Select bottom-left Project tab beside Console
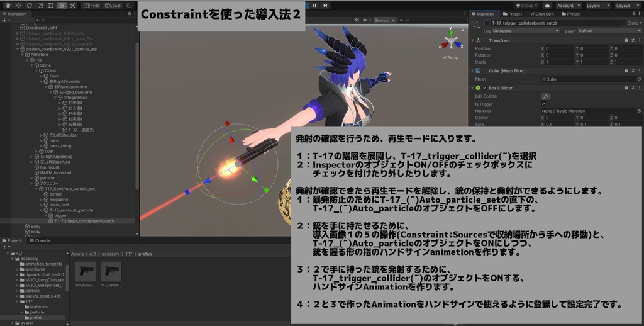644x326 pixels. [11, 241]
